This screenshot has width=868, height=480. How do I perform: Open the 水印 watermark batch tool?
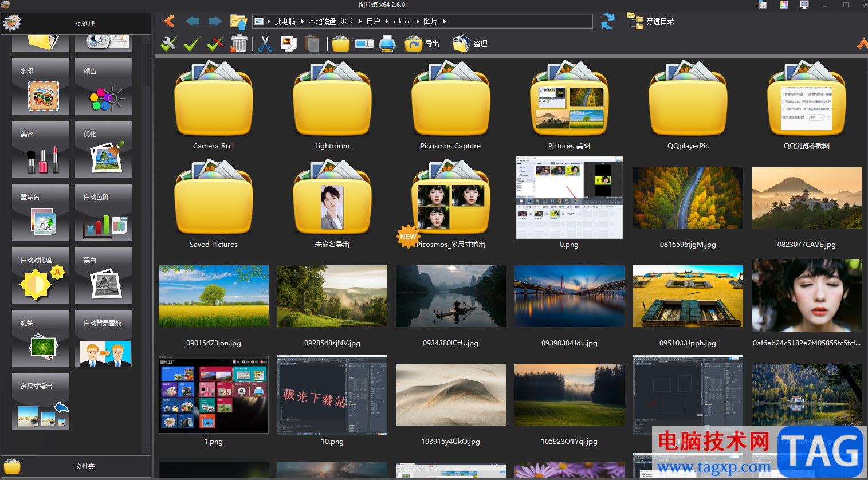(41, 87)
